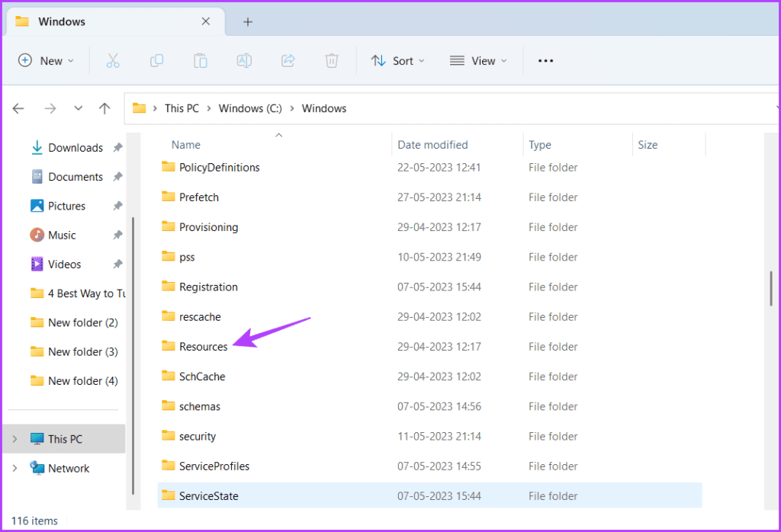Click the Rename icon
The image size is (781, 532).
pyautogui.click(x=244, y=61)
